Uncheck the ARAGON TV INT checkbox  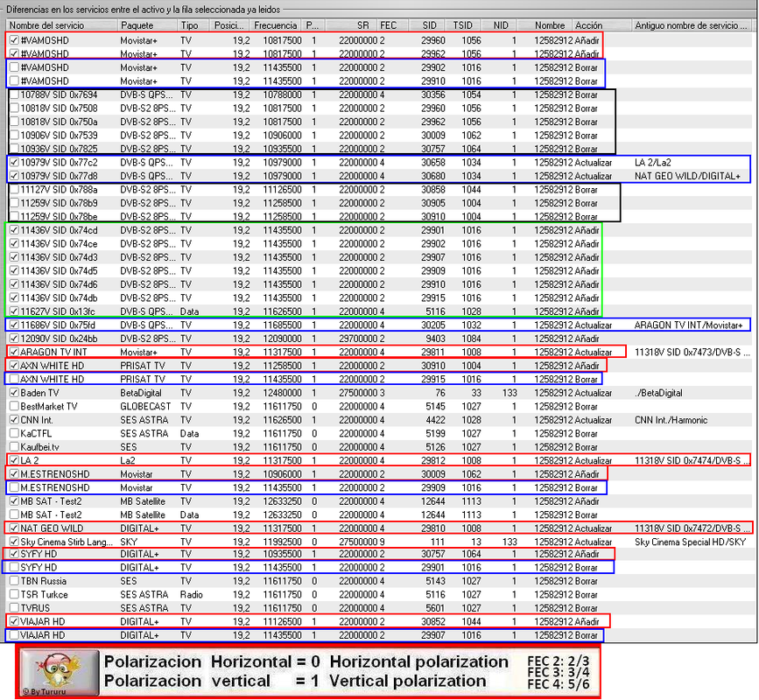pos(14,352)
